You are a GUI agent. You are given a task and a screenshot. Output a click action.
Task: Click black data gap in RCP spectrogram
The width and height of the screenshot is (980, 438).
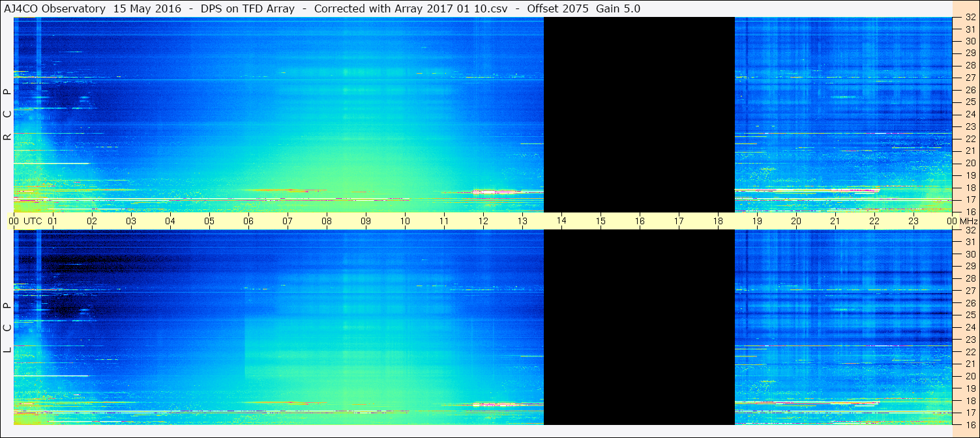(x=639, y=115)
